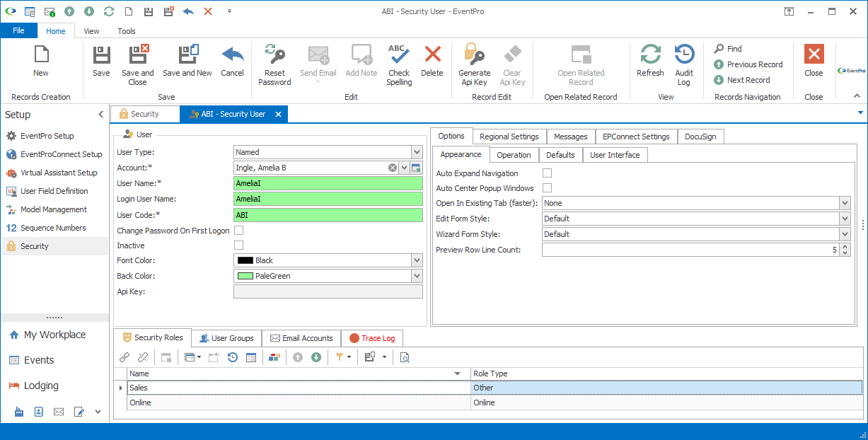Toggle Change Password On First Logon checkbox
Image resolution: width=868 pixels, height=440 pixels.
(x=238, y=231)
